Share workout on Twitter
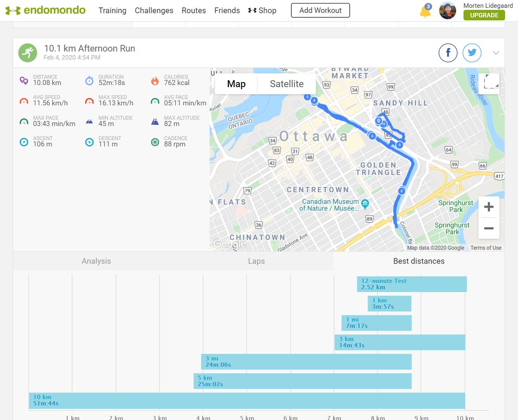 [472, 53]
